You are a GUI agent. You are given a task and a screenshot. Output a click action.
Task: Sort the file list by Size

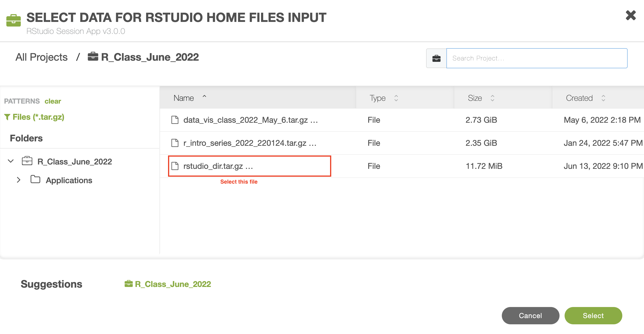492,98
